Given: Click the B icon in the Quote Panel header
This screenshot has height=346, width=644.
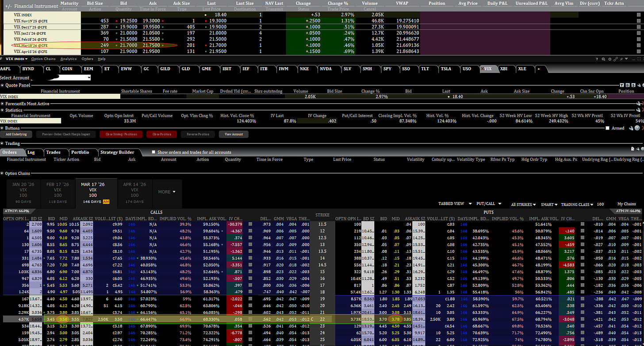Looking at the screenshot, I should pyautogui.click(x=628, y=85).
